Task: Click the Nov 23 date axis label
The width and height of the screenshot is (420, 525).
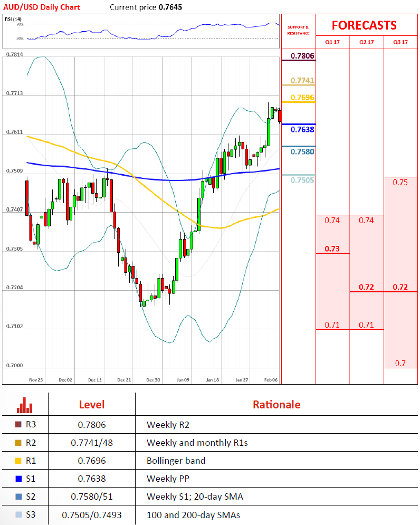Action: pos(36,380)
